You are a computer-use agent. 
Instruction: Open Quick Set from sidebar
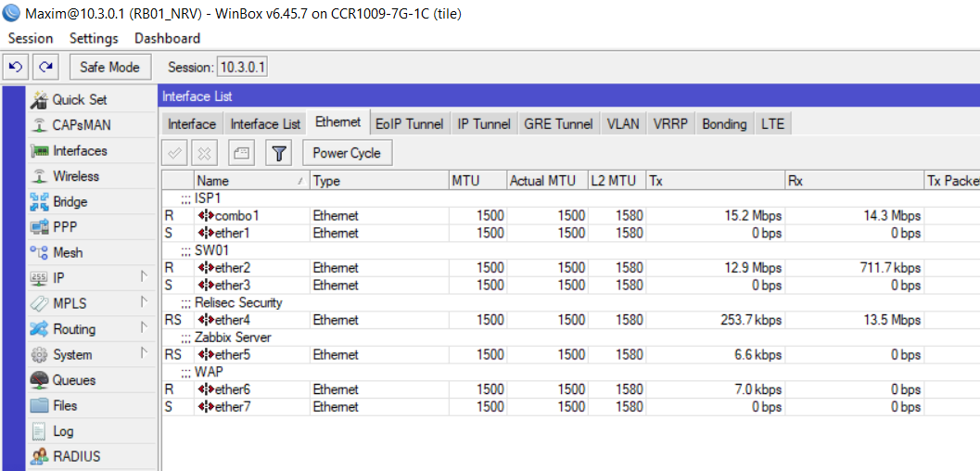click(x=79, y=99)
